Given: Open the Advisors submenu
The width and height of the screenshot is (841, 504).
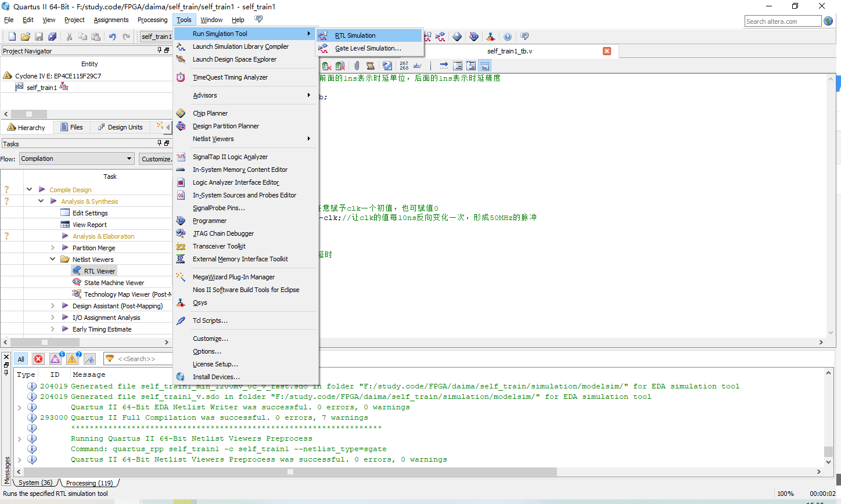Looking at the screenshot, I should tap(246, 95).
